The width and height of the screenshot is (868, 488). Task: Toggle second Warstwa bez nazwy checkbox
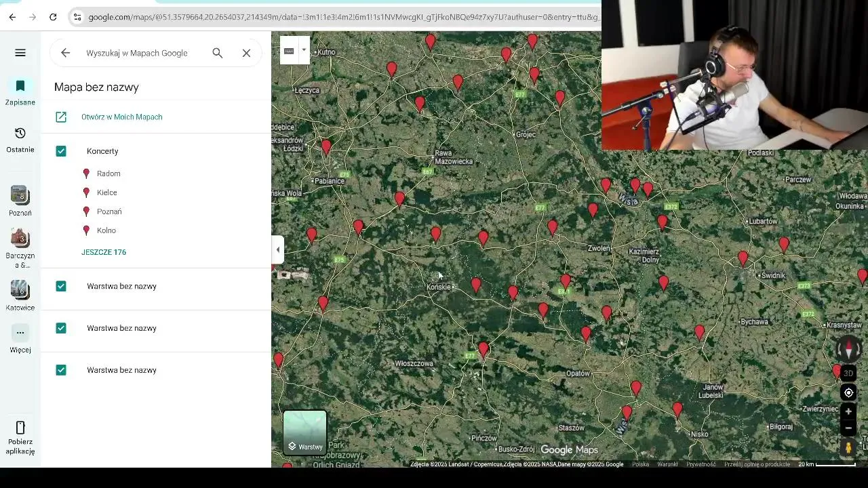[x=61, y=328]
